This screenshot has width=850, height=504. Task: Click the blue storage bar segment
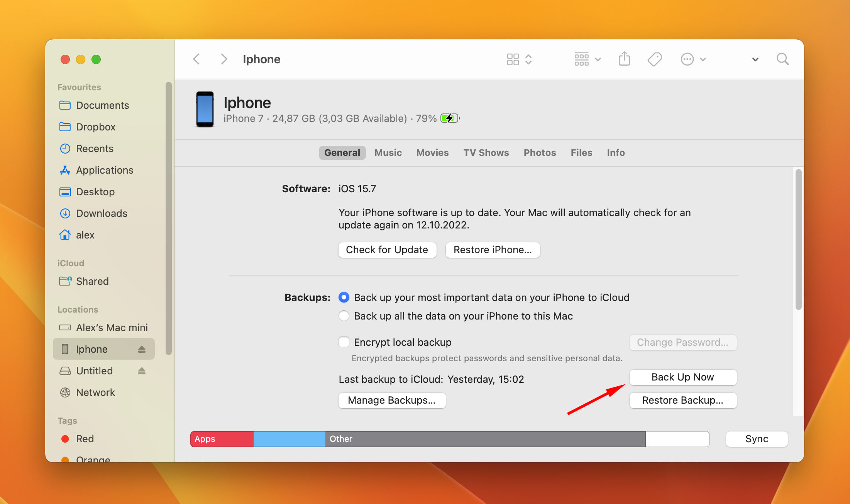pyautogui.click(x=290, y=439)
